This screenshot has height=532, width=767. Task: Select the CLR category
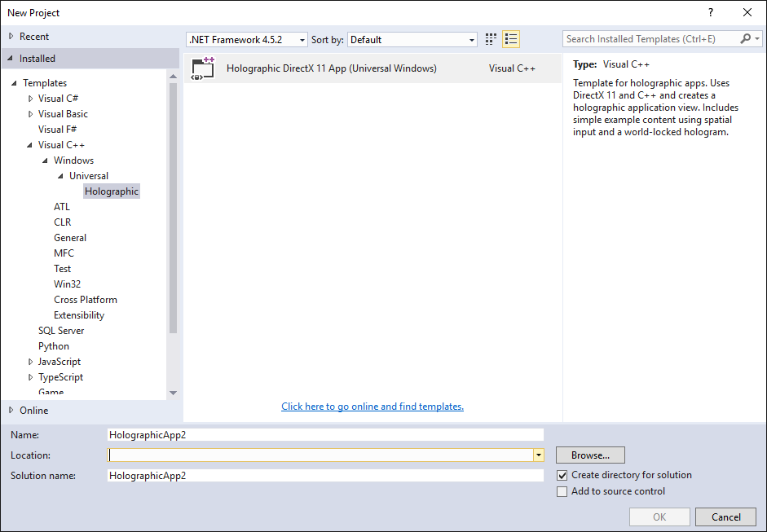click(x=62, y=222)
